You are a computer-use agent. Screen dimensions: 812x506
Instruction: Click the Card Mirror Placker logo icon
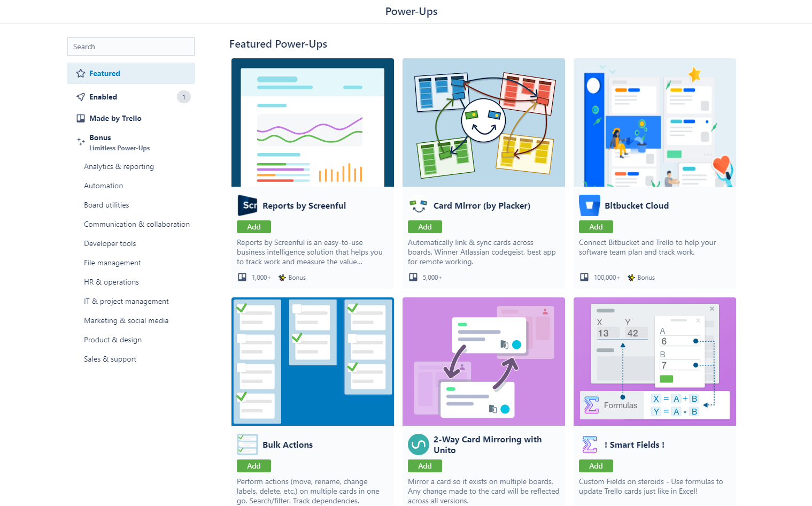point(419,205)
